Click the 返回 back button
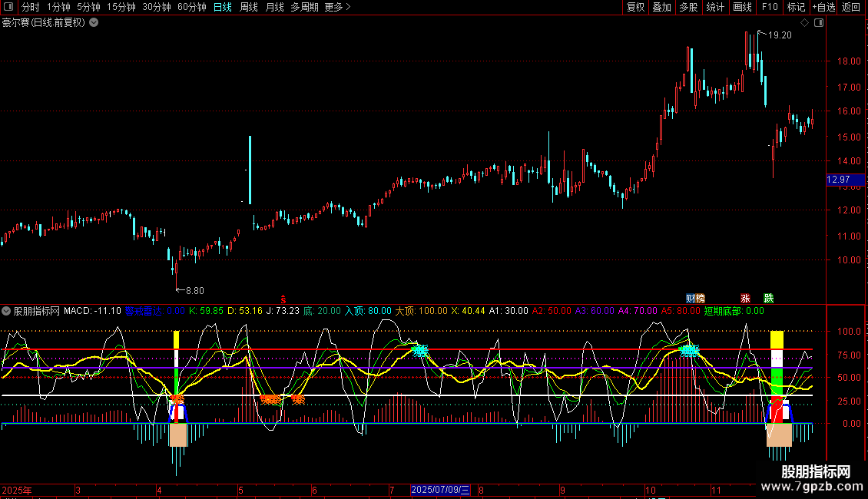Viewport: 868px width, 499px height. 851,7
